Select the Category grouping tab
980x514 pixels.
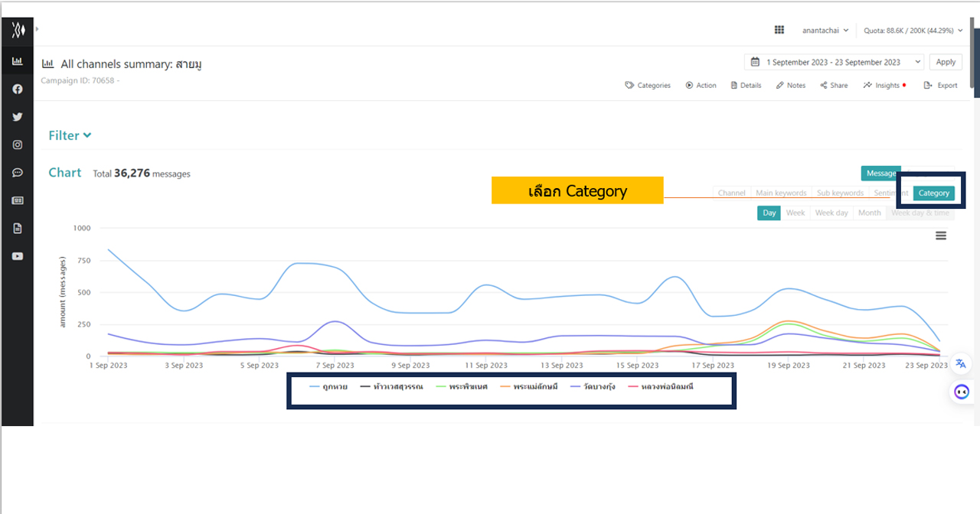tap(934, 193)
